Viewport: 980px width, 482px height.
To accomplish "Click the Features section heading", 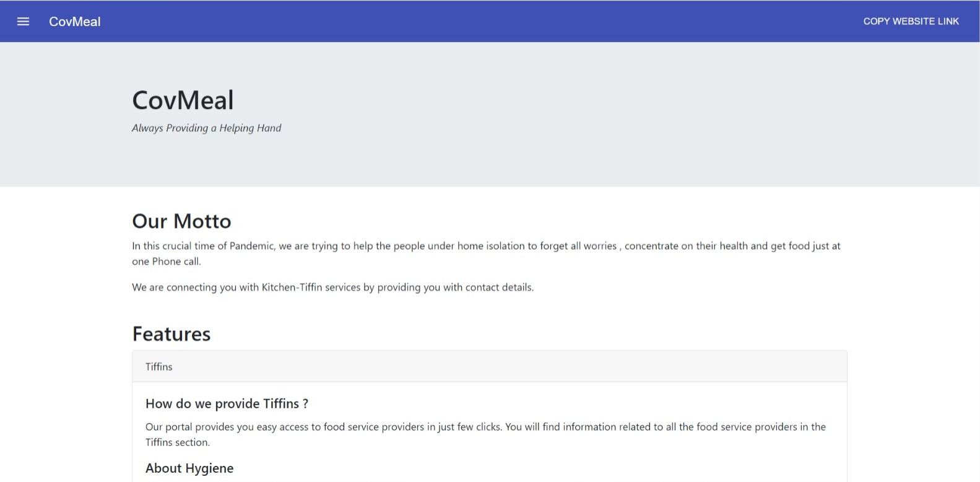I will pyautogui.click(x=171, y=334).
